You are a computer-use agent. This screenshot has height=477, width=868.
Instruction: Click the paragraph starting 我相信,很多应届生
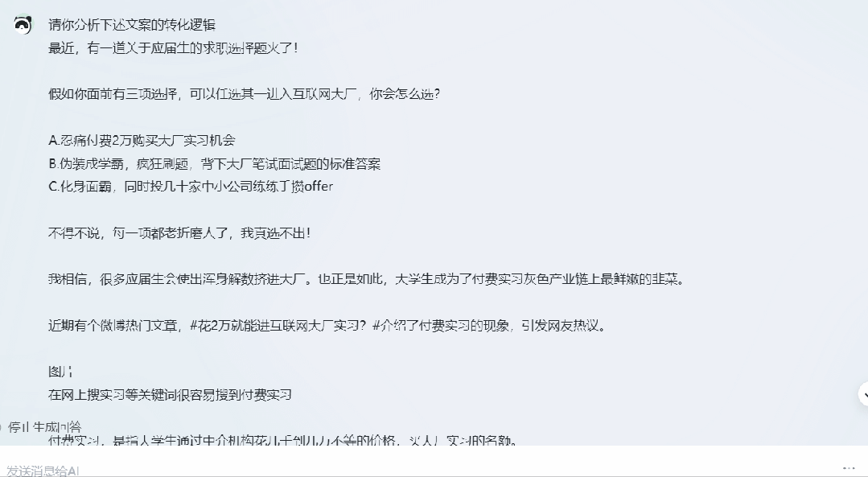click(x=367, y=279)
